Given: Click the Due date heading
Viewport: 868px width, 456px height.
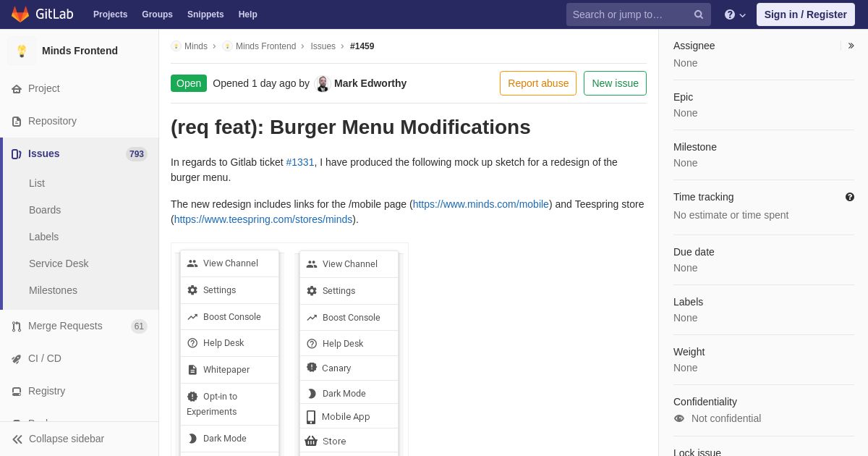Looking at the screenshot, I should [x=694, y=252].
